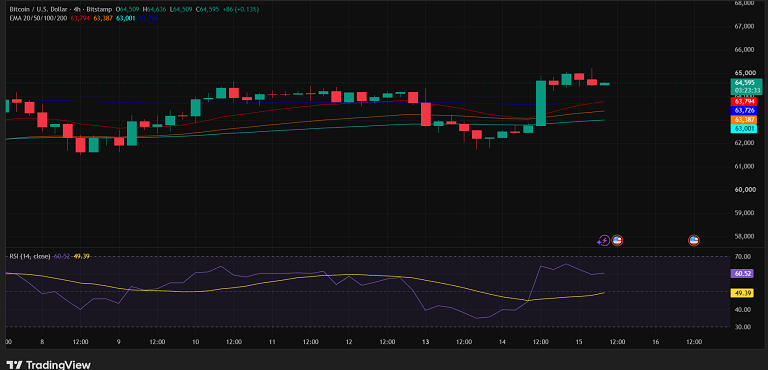Click the 70.00 RSI scale label
Screen dimensions: 768x370
(743, 256)
